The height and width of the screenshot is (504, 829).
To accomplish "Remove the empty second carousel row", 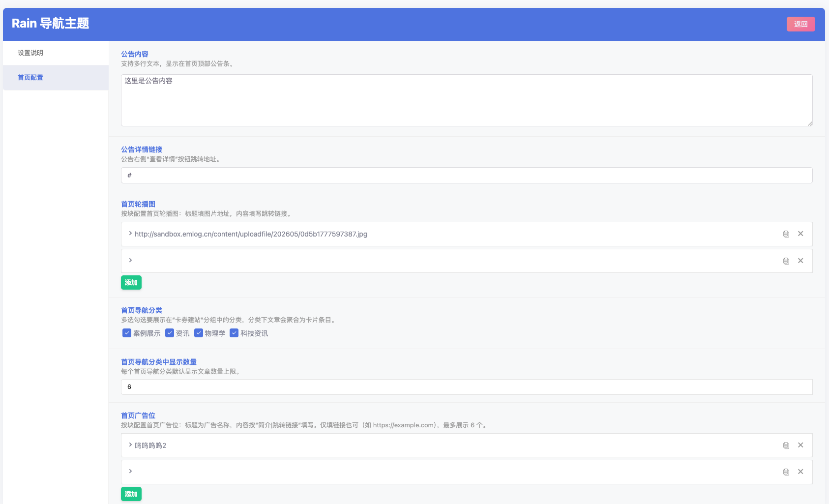I will pyautogui.click(x=800, y=261).
